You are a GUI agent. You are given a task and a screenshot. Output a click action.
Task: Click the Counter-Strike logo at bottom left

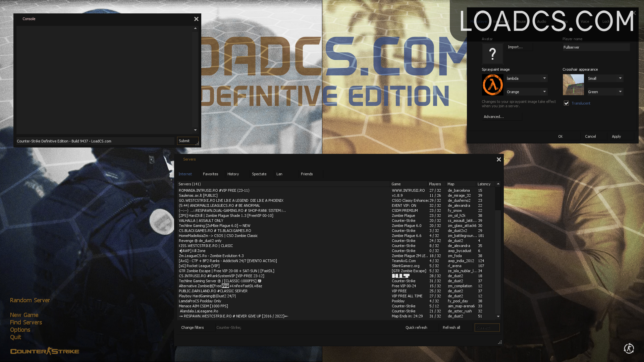(x=45, y=351)
